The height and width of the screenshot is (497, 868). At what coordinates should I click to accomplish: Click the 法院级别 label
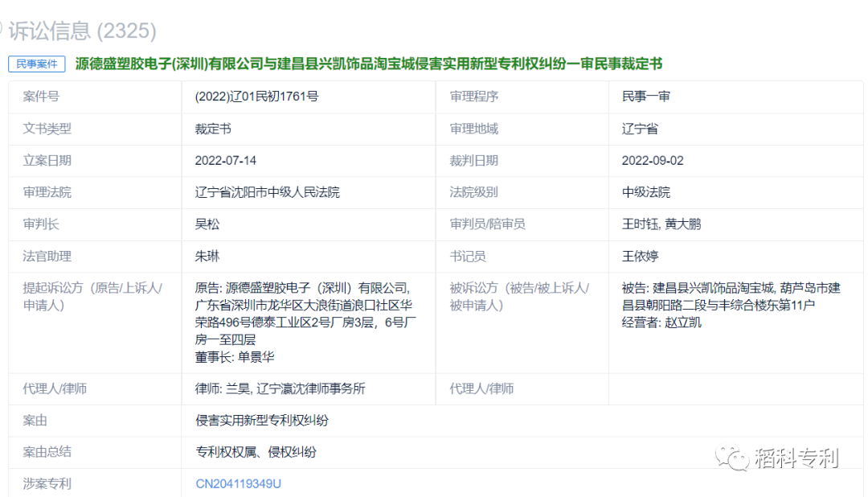(474, 192)
